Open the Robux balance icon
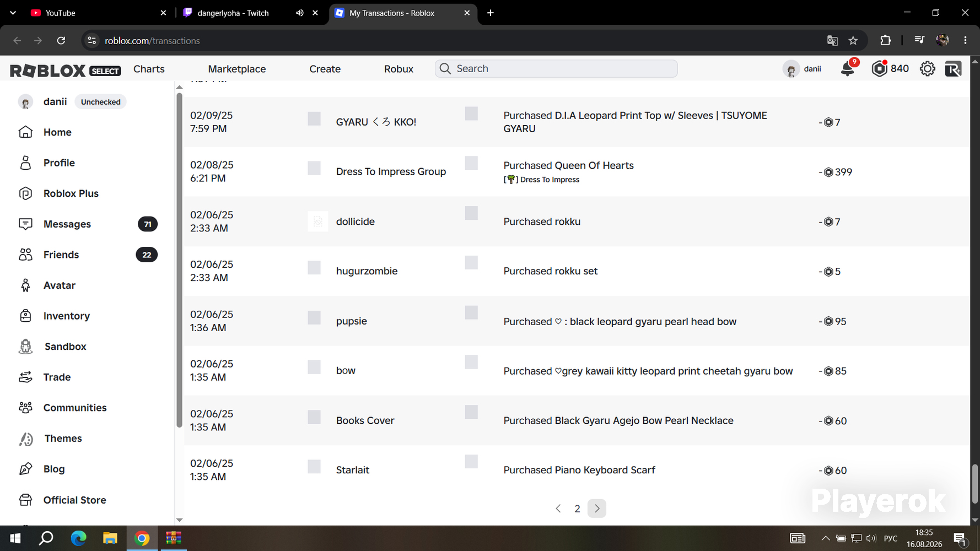Viewport: 980px width, 551px height. 879,69
